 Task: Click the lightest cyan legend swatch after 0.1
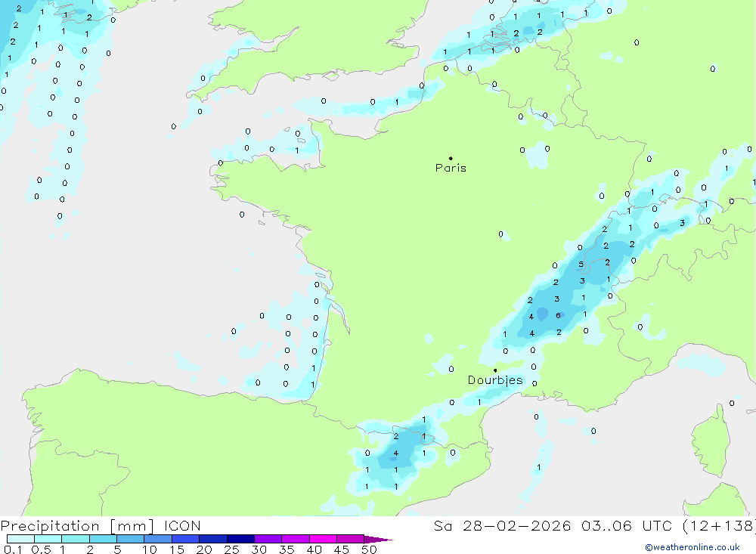(x=20, y=539)
